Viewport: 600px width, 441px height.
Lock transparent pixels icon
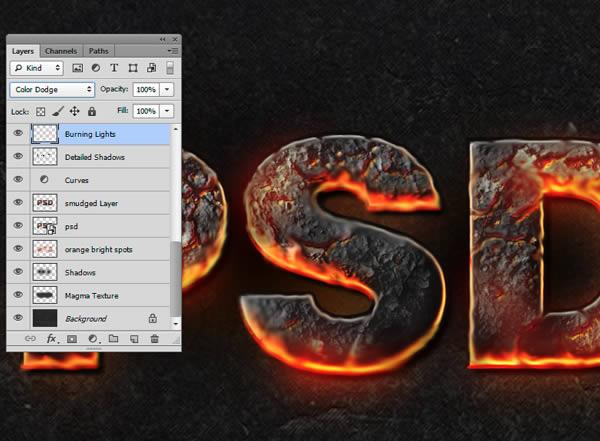[x=41, y=111]
